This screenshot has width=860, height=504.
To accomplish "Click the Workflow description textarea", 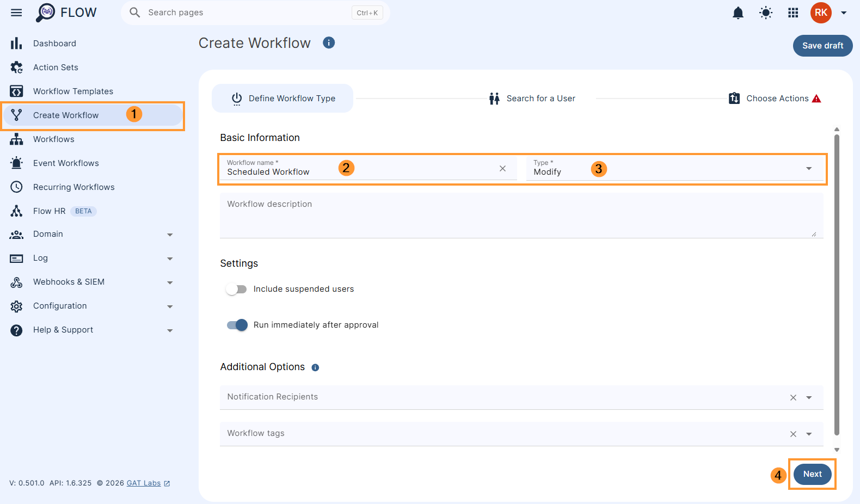I will [x=521, y=216].
